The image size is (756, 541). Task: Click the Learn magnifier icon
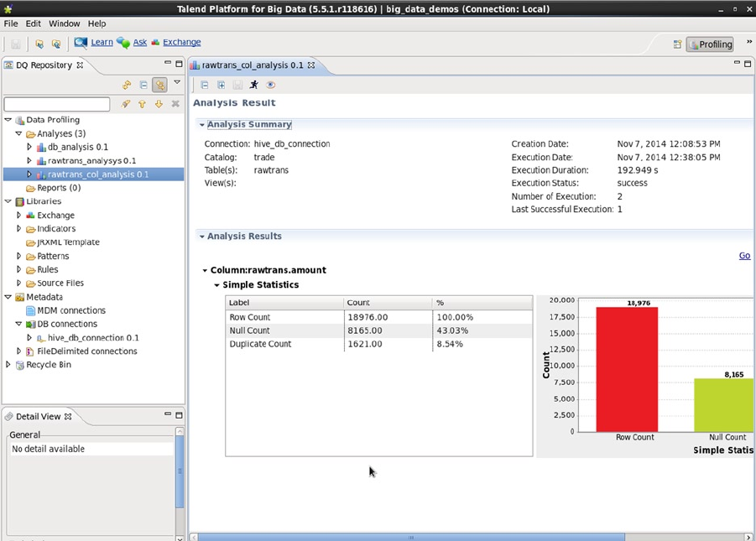coord(81,43)
